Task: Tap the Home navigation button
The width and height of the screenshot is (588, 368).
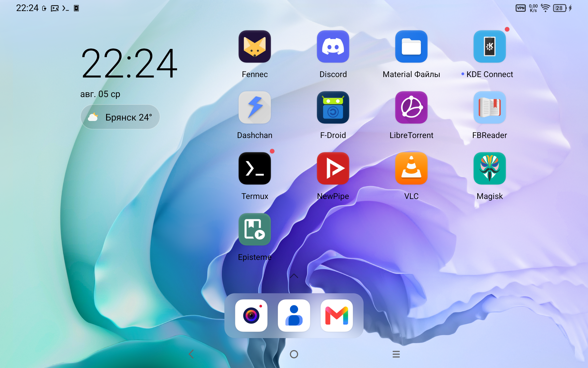Action: (294, 354)
